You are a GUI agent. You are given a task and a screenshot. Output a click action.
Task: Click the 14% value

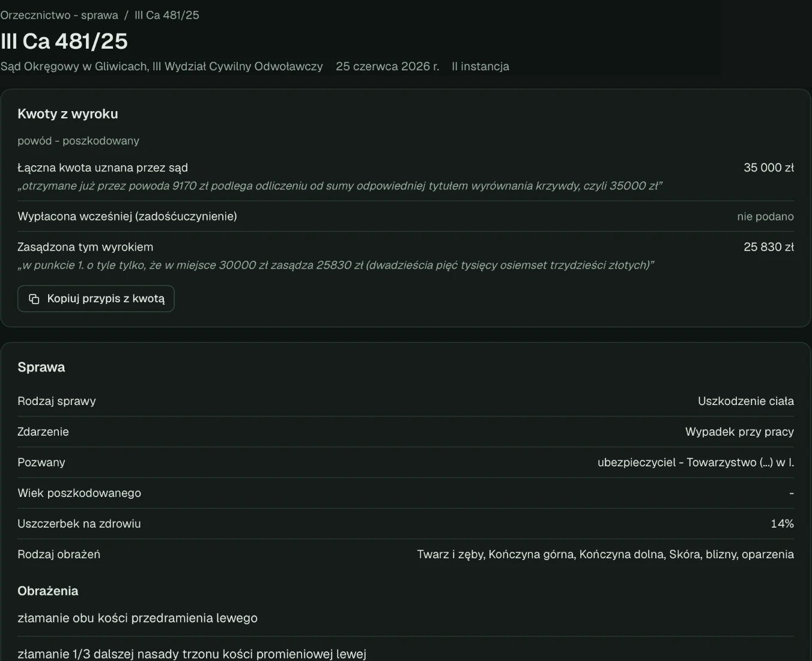pos(782,523)
